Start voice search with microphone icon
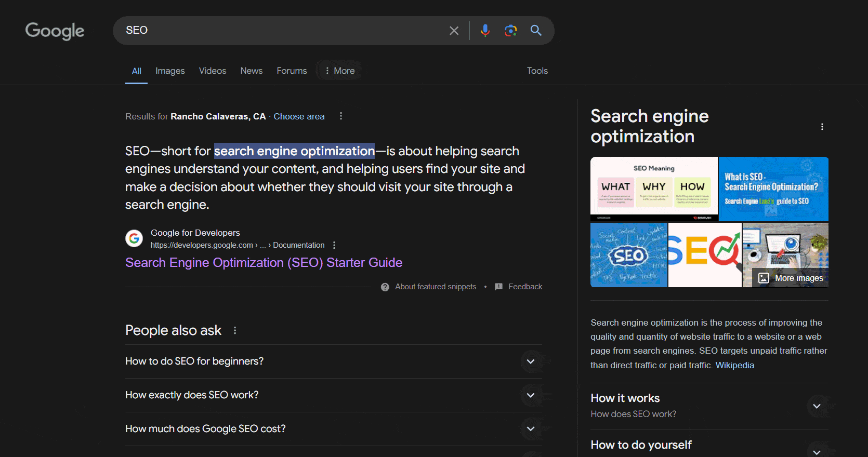 pyautogui.click(x=485, y=31)
